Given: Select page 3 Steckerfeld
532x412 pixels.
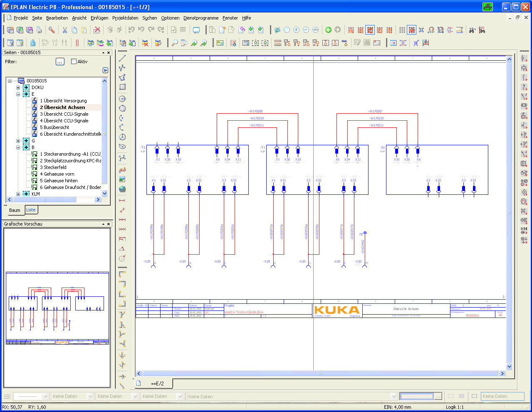Looking at the screenshot, I should [53, 167].
